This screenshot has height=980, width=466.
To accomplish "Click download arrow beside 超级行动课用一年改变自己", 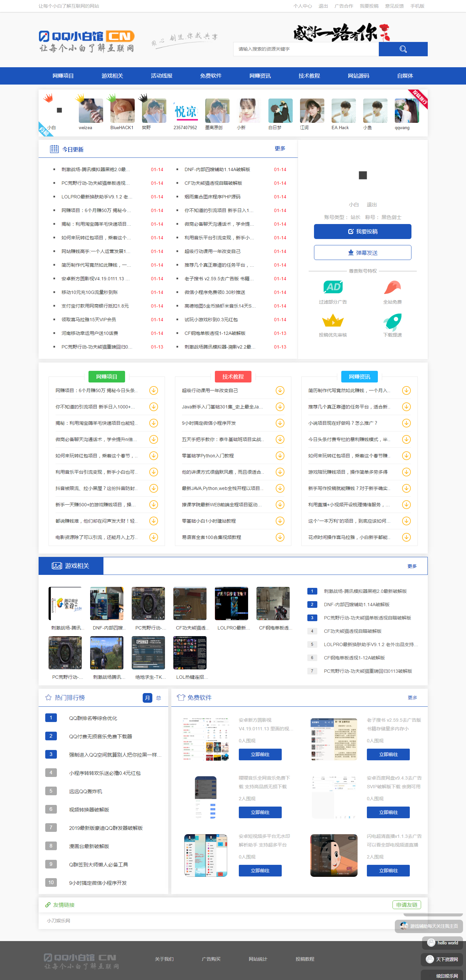I will point(280,390).
